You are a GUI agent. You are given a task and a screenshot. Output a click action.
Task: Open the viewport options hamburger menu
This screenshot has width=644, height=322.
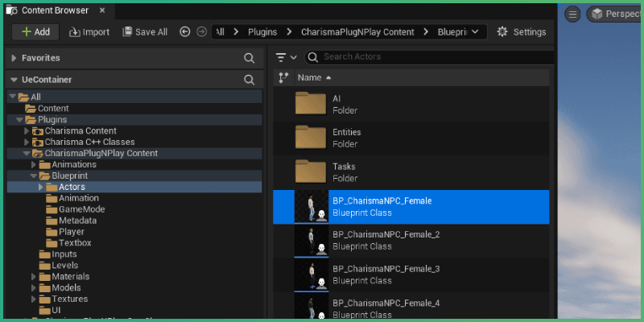coord(572,14)
